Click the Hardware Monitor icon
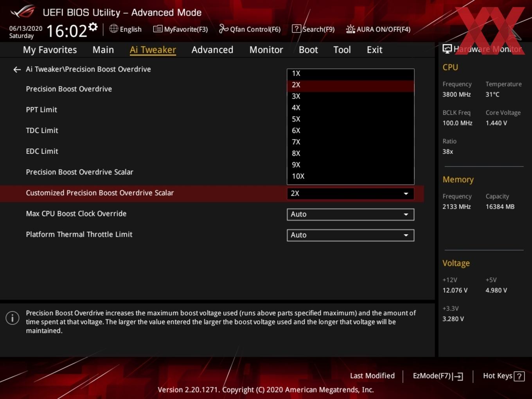Image resolution: width=532 pixels, height=399 pixels. point(447,49)
